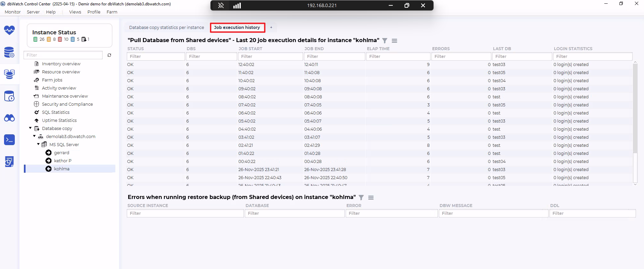Open the hamburger menu beside restore errors heading
Image resolution: width=644 pixels, height=269 pixels.
[371, 198]
